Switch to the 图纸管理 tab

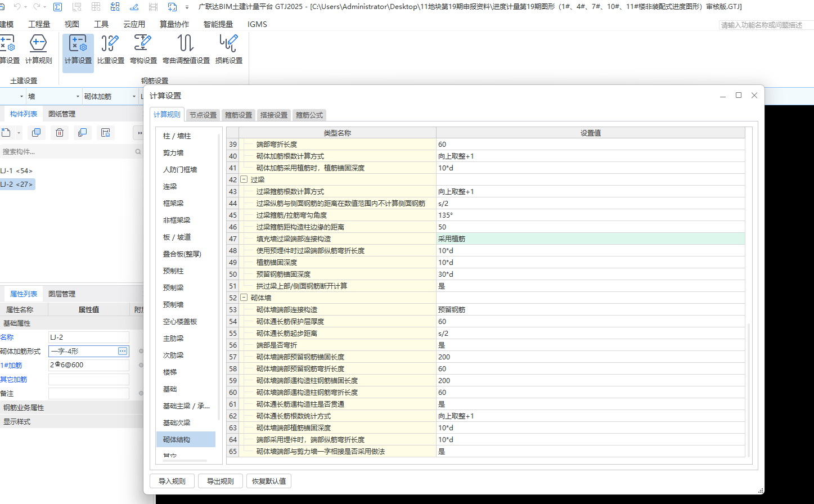pyautogui.click(x=62, y=114)
